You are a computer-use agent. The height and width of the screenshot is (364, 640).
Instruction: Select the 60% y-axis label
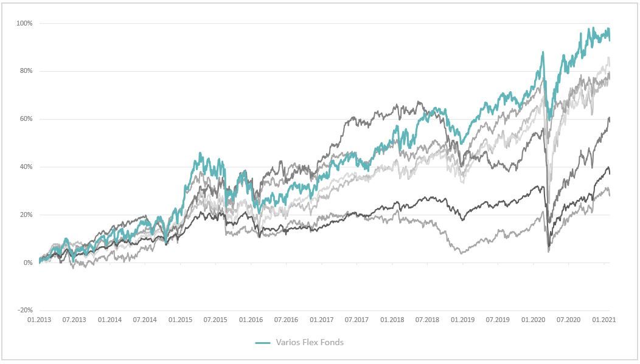point(26,119)
